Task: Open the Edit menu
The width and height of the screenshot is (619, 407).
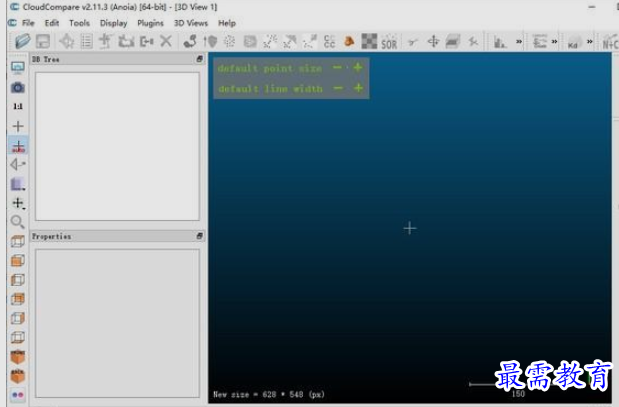Action: 52,23
